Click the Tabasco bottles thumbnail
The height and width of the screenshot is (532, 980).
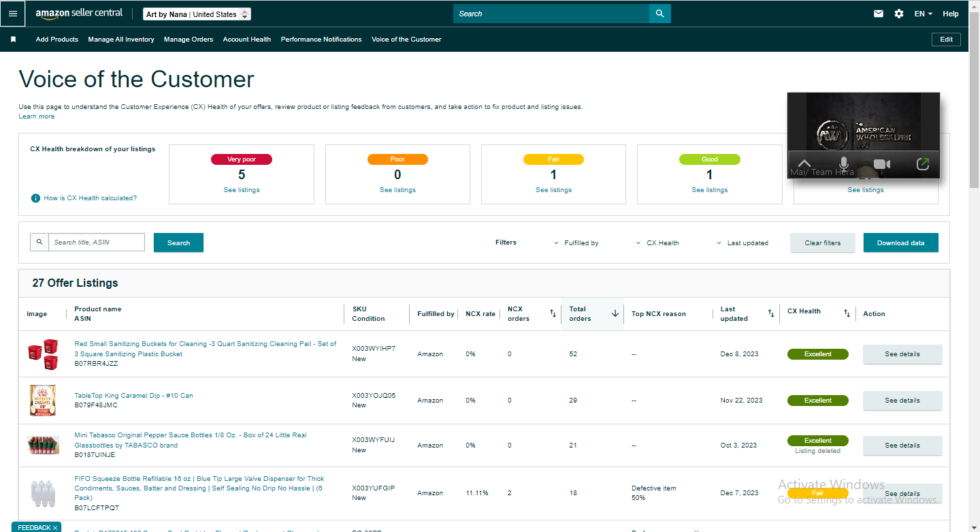tap(43, 445)
